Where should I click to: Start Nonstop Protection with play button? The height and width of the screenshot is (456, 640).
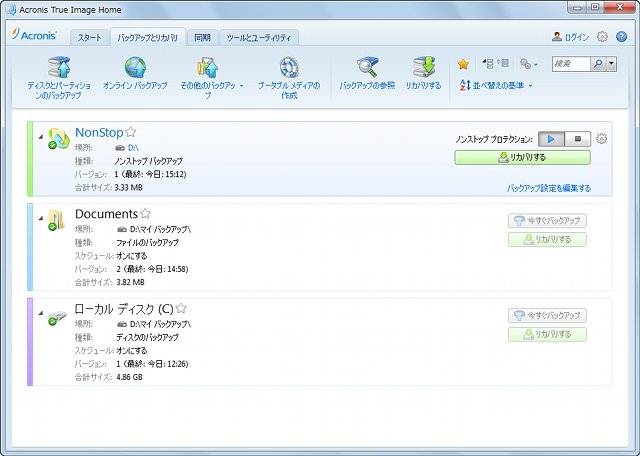click(x=551, y=139)
